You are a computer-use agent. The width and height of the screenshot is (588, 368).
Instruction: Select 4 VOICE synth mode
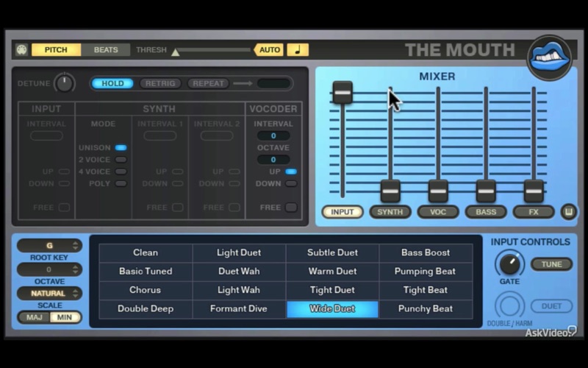(121, 171)
